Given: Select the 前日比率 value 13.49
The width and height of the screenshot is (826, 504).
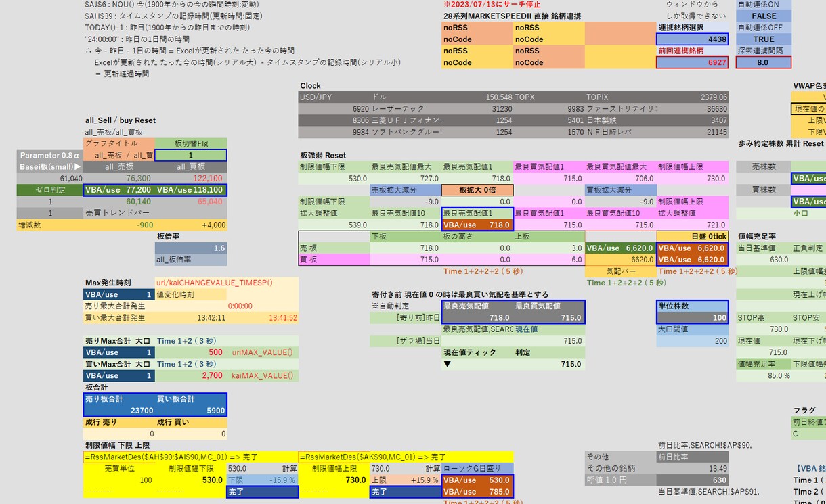Looking at the screenshot, I should [x=693, y=468].
